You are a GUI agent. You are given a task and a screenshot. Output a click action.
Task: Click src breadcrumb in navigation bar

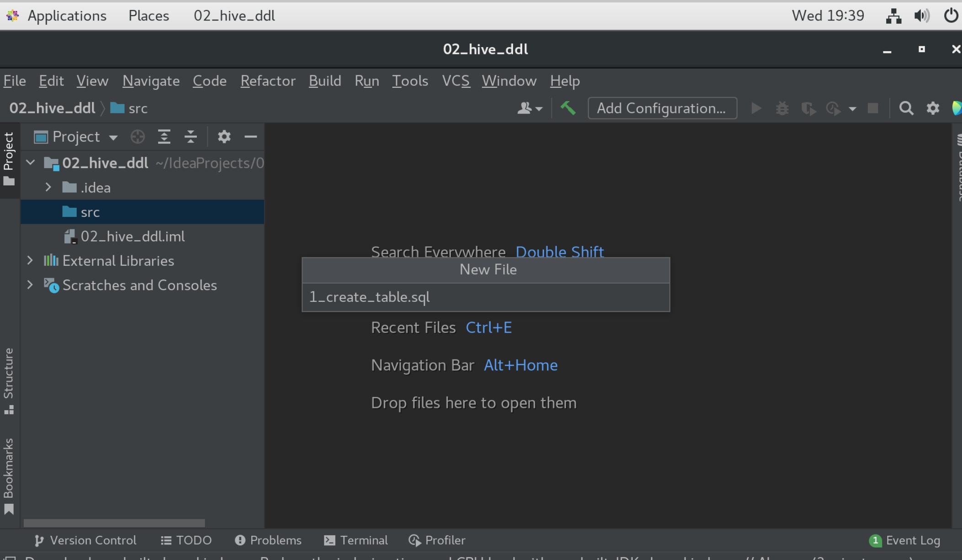(129, 108)
